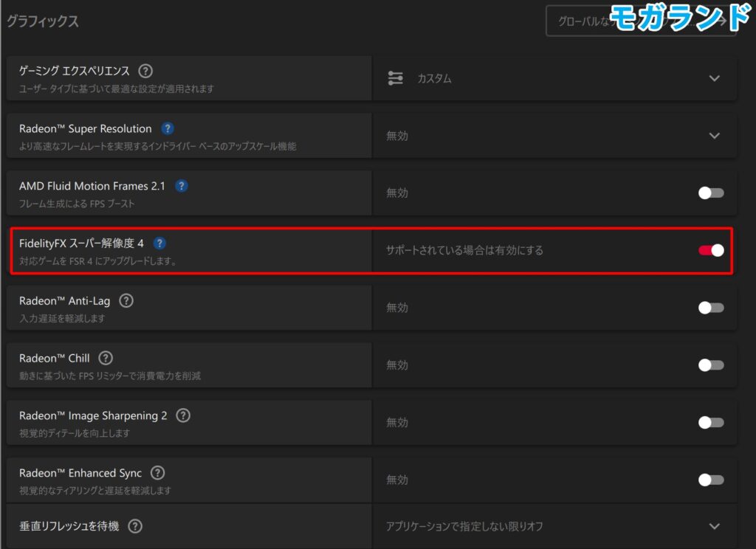
Task: Click the Radeon Super Resolution 無効 value
Action: pyautogui.click(x=397, y=136)
